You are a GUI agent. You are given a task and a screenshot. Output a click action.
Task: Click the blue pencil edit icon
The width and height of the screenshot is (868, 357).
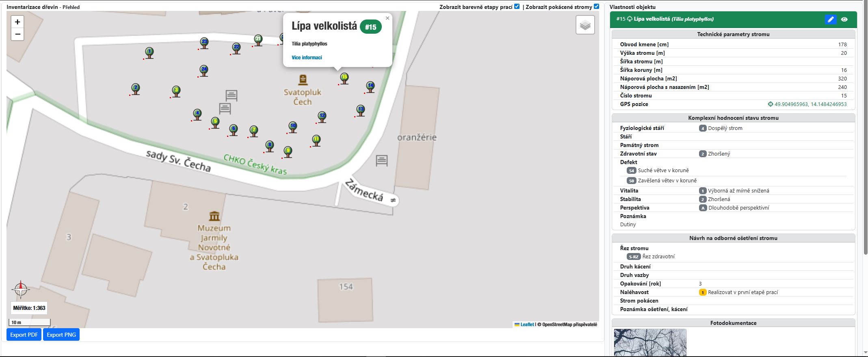(x=830, y=19)
